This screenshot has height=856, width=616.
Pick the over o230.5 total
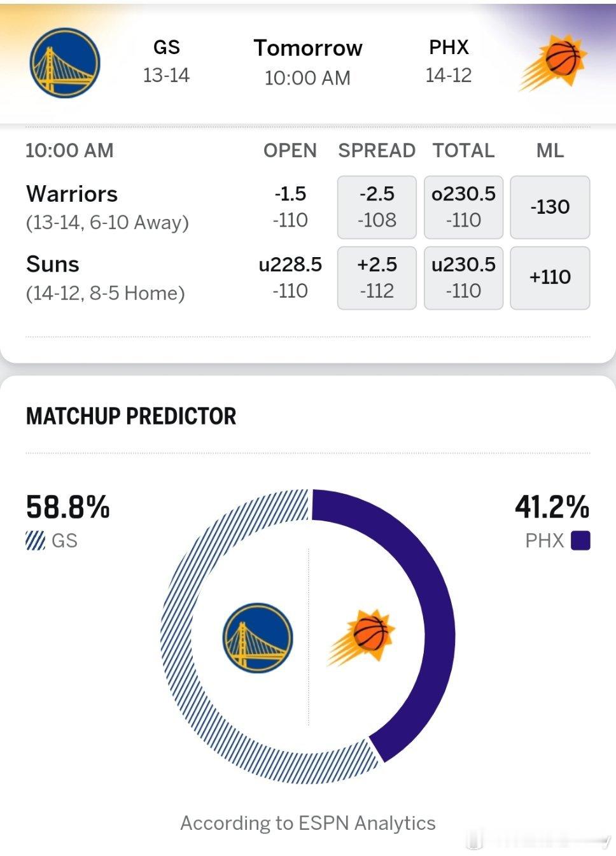[463, 207]
